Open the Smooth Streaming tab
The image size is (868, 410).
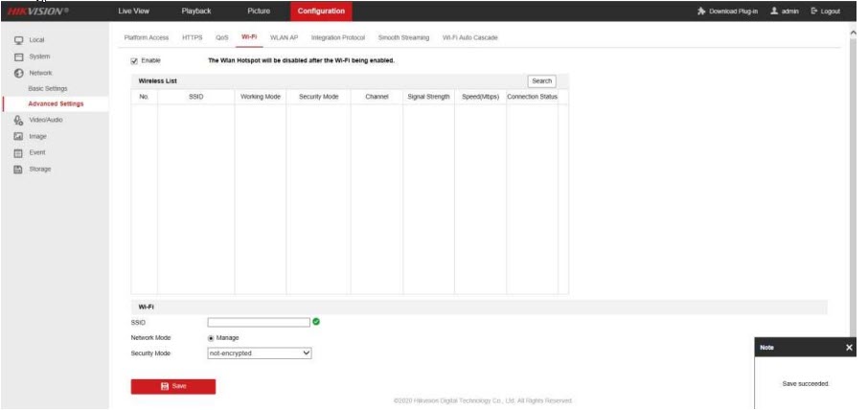pos(403,36)
